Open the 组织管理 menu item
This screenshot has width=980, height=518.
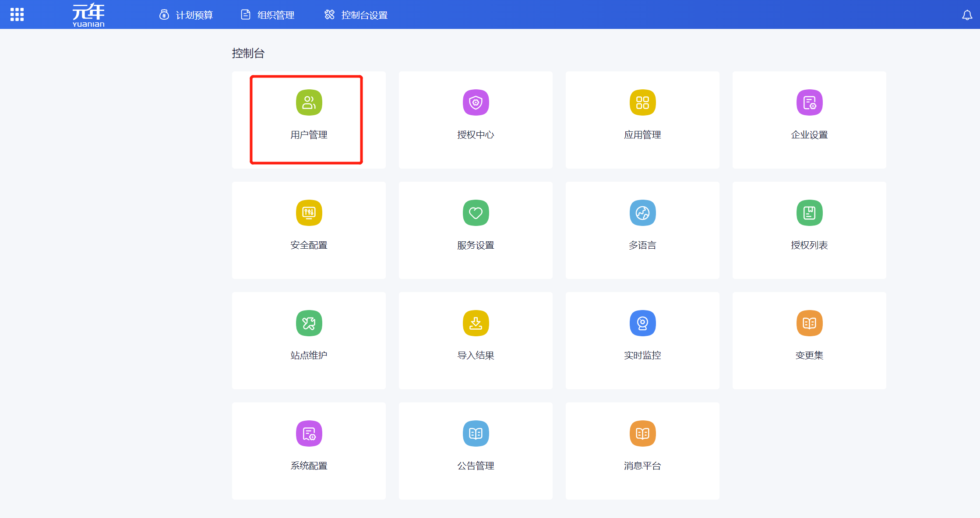coord(268,15)
